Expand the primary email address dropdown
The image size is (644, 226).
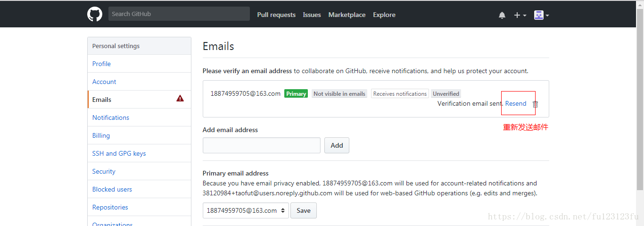point(246,210)
